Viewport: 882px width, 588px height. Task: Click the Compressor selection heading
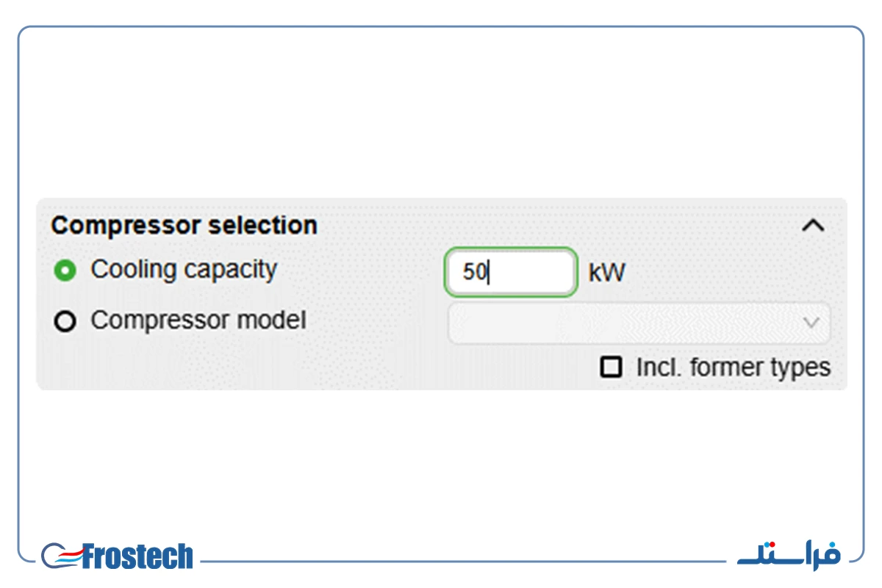coord(184,226)
